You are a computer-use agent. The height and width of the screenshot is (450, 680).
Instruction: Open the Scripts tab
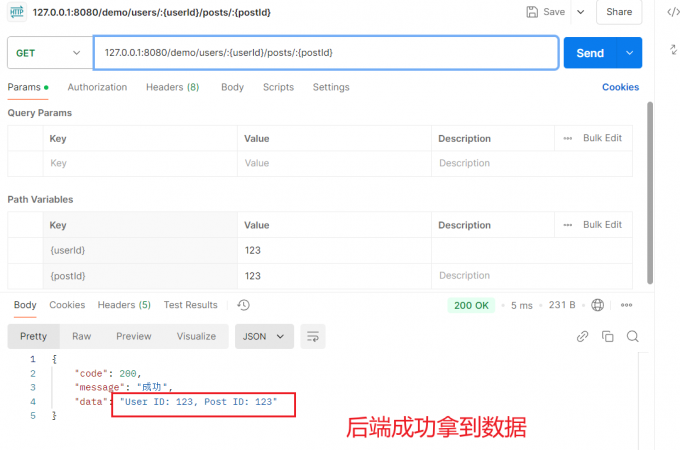coord(278,87)
